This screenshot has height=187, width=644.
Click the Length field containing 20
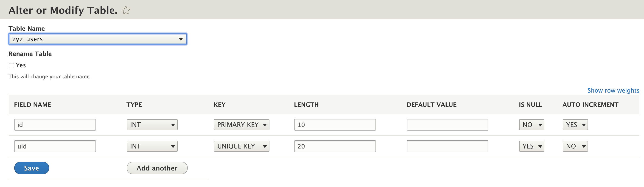pyautogui.click(x=335, y=146)
